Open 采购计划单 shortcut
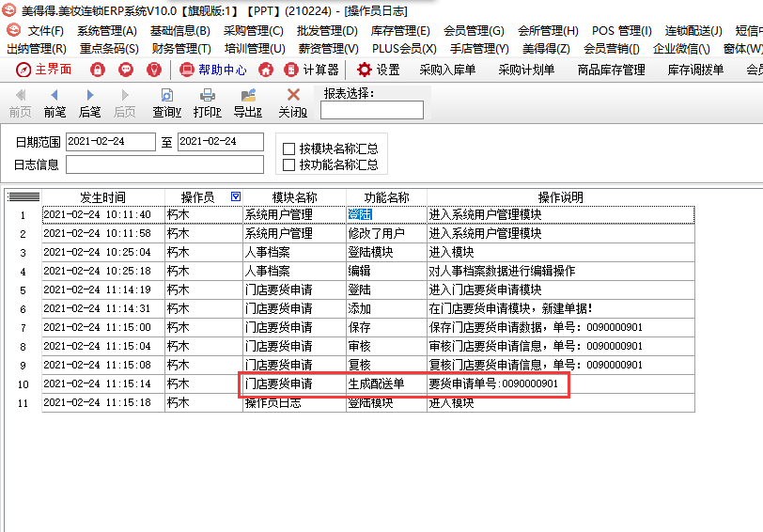The height and width of the screenshot is (532, 763). coord(526,70)
